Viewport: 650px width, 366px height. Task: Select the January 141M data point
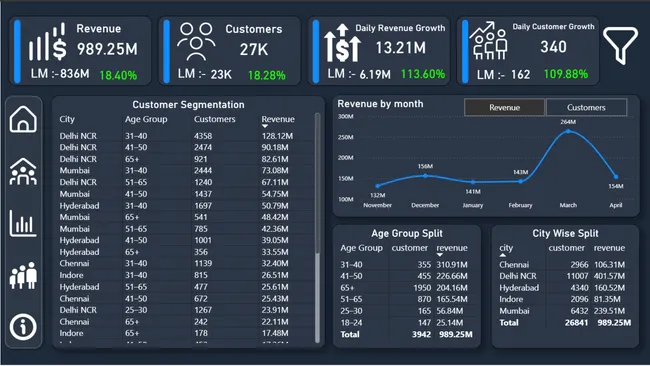[x=473, y=182]
